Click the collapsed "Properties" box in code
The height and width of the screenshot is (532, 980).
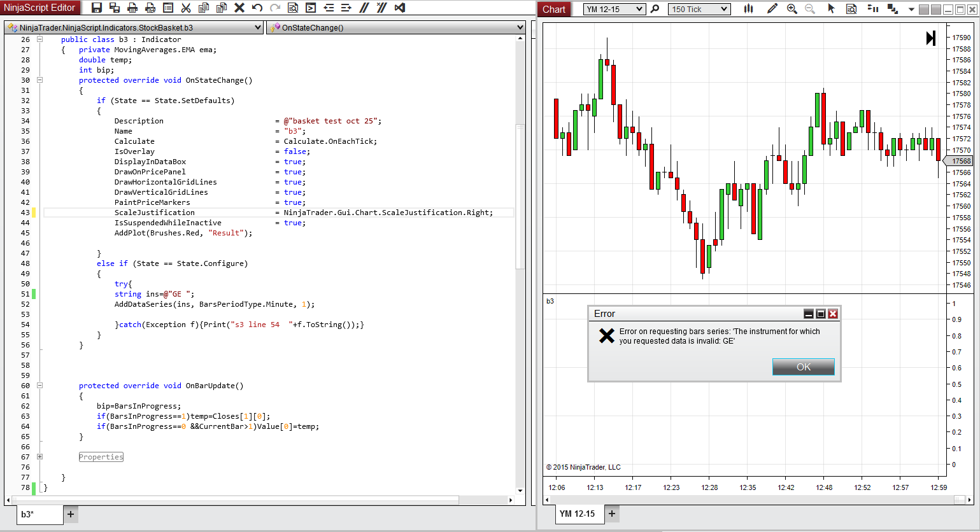[101, 457]
